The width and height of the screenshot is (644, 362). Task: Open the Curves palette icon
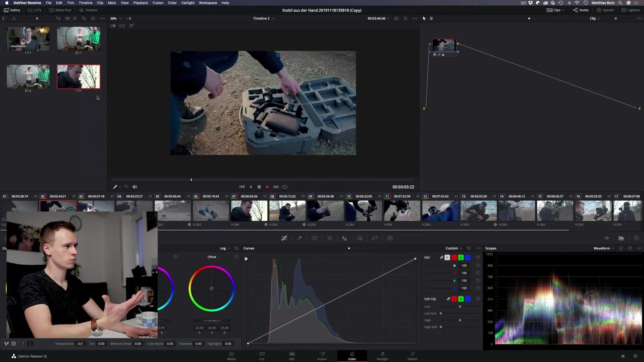[x=284, y=238]
